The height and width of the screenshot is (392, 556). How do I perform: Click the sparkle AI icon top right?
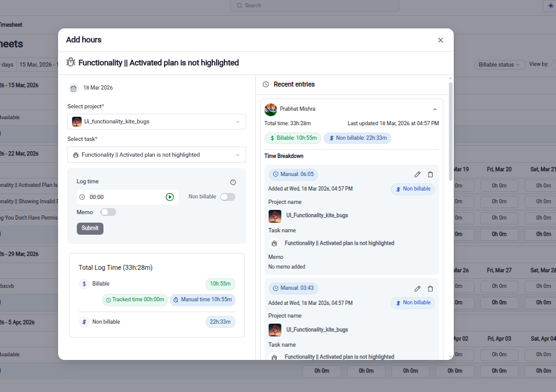[x=551, y=5]
